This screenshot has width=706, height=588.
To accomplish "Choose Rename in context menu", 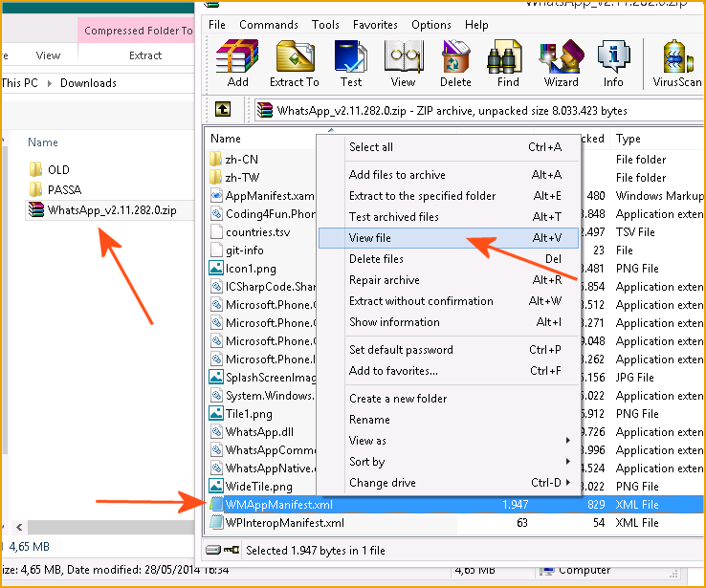I will [x=449, y=420].
